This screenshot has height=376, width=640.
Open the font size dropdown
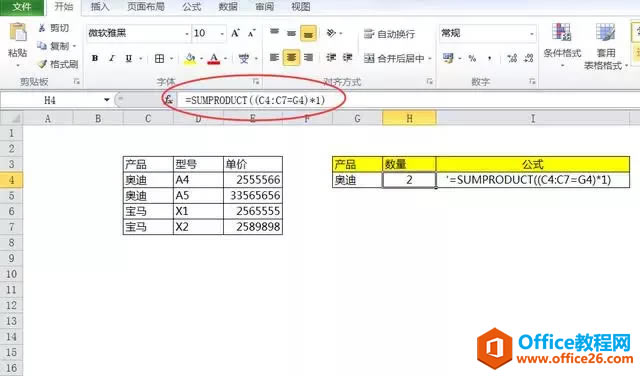coord(222,33)
